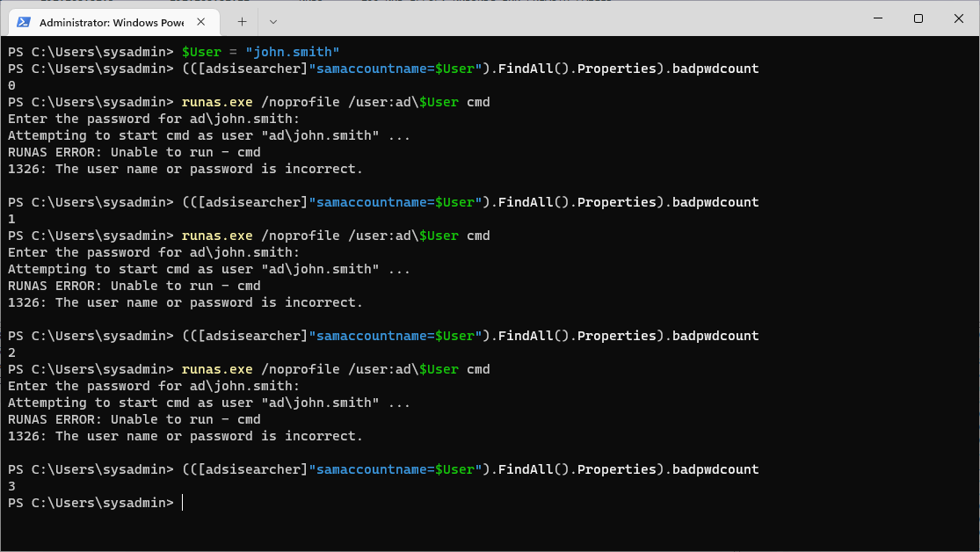Open a new tab with the plus button
Image resolution: width=980 pixels, height=552 pixels.
243,21
